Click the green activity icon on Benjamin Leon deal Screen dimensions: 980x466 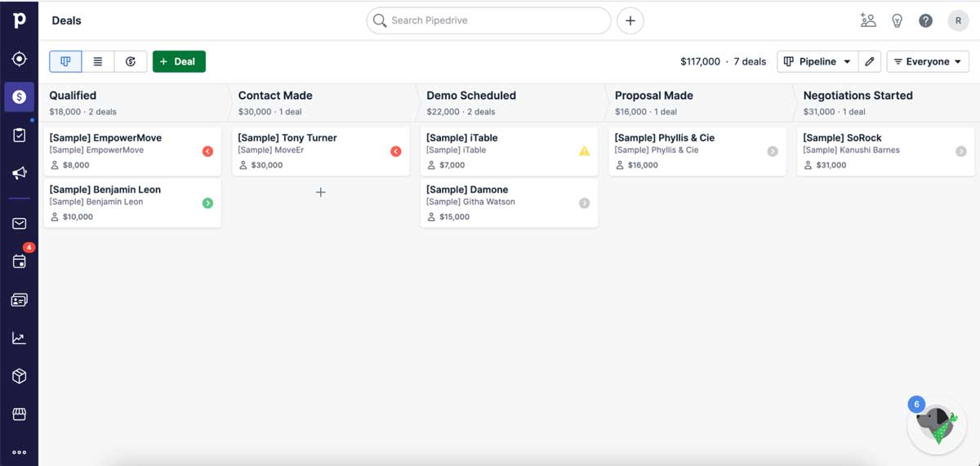point(207,203)
